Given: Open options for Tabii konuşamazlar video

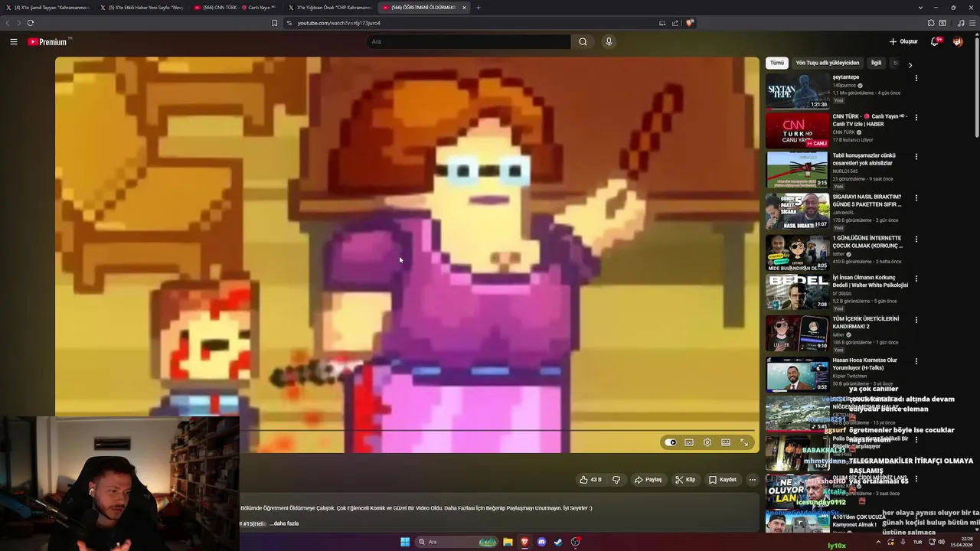Looking at the screenshot, I should 916,157.
